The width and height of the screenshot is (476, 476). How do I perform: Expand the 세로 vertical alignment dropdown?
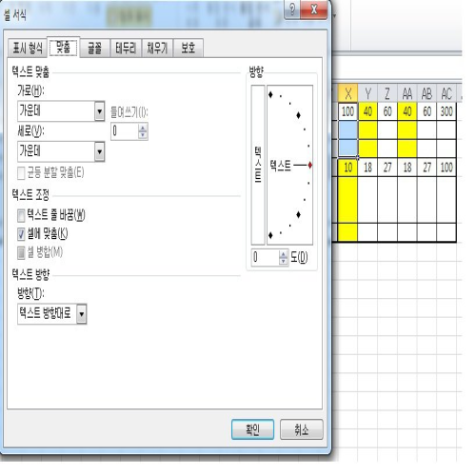point(100,151)
